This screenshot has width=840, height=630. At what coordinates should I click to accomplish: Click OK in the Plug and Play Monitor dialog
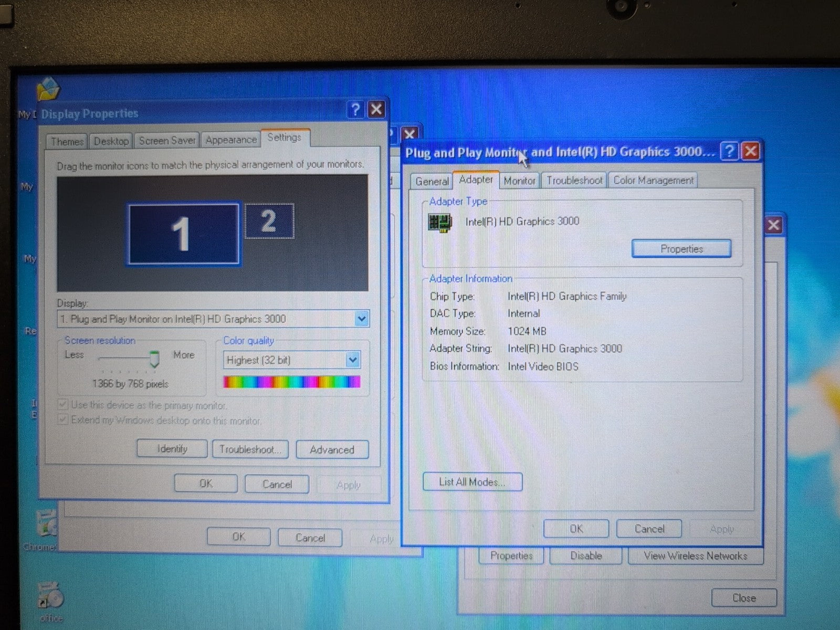(576, 529)
